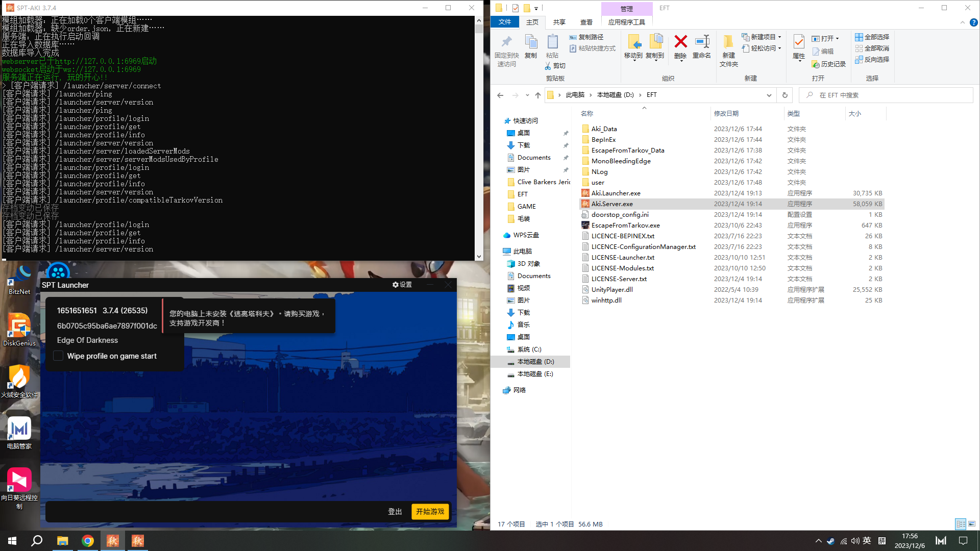
Task: Open System (C:) drive in navigation pane
Action: 529,349
